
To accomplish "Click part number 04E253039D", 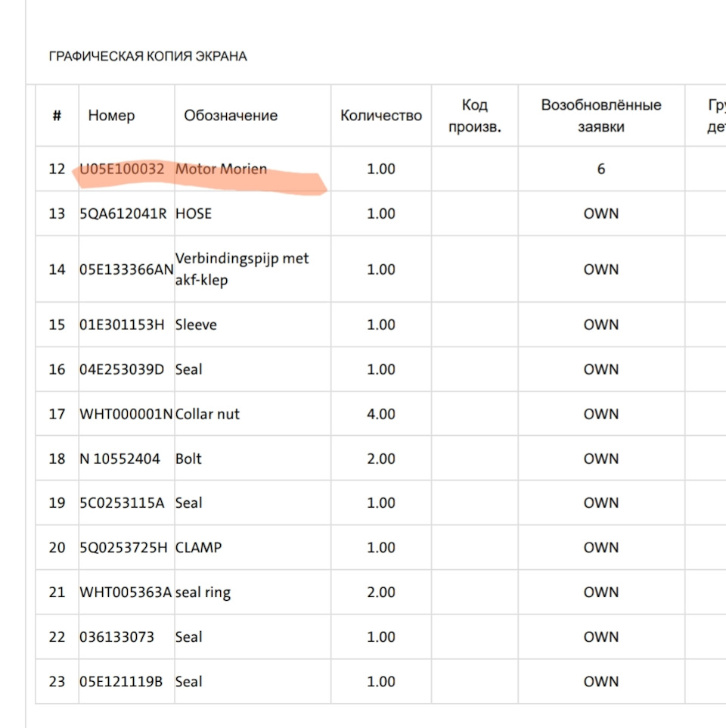I will pyautogui.click(x=123, y=369).
